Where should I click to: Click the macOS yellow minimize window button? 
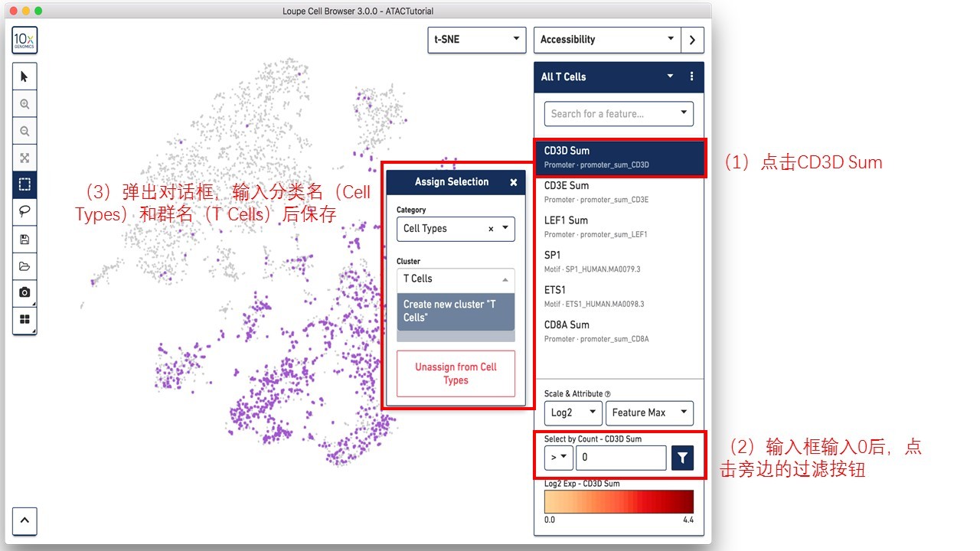26,11
